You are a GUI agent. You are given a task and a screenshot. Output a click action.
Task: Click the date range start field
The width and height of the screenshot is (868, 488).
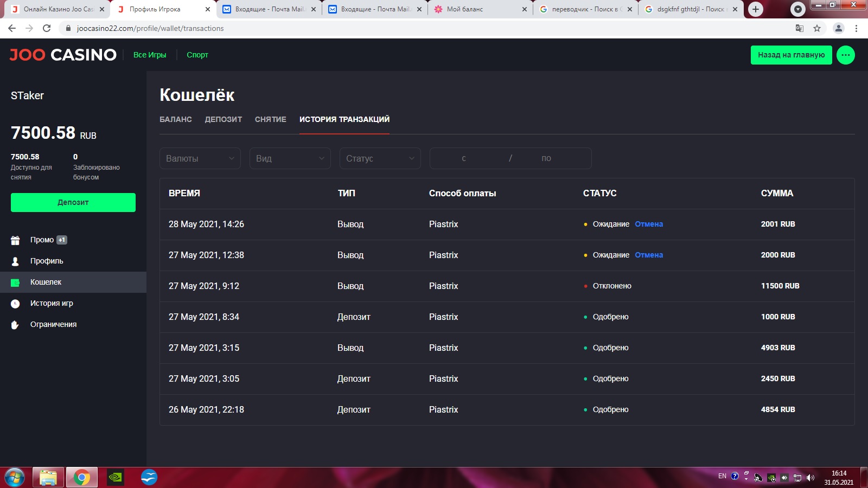(x=464, y=158)
